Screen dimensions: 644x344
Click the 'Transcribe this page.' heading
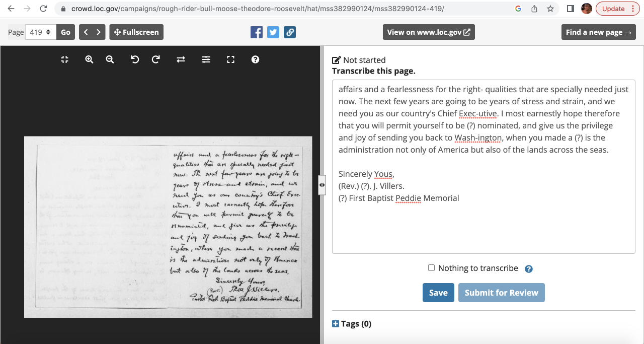click(x=374, y=71)
